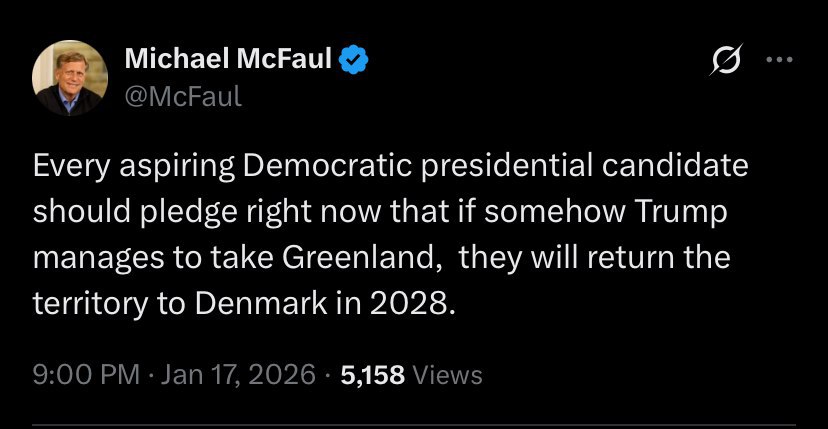Click Michael McFaul's profile avatar photo
Screen dimensions: 828x429
[x=70, y=78]
